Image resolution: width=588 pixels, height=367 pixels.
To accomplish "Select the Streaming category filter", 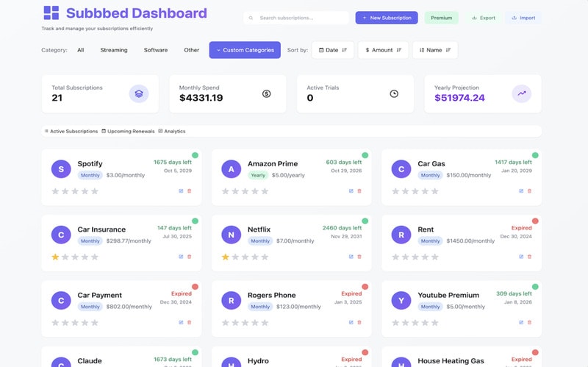I will tap(114, 50).
